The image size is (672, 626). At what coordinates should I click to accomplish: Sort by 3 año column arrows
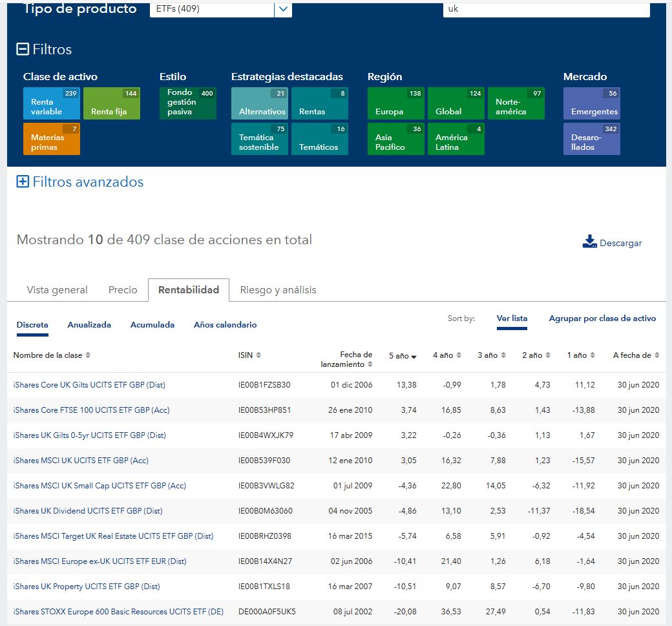pos(503,355)
